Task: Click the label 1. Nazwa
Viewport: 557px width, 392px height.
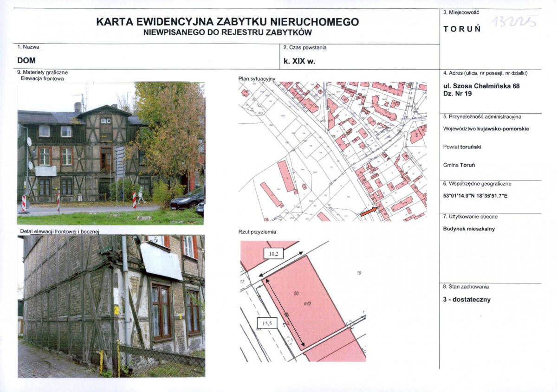Action: point(28,47)
